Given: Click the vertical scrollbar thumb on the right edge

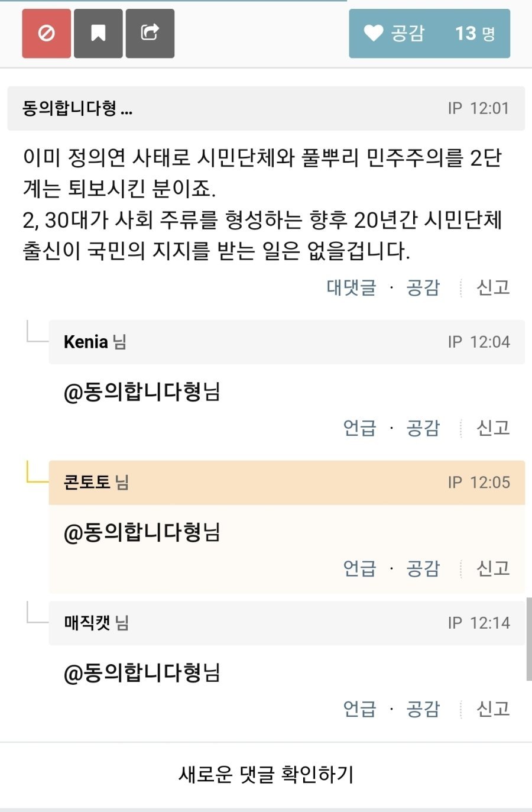Looking at the screenshot, I should (528, 639).
